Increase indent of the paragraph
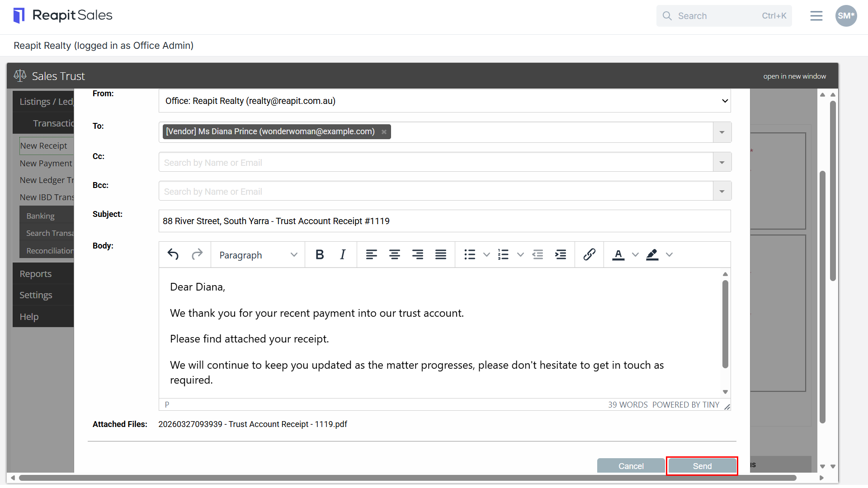This screenshot has height=488, width=868. (561, 255)
